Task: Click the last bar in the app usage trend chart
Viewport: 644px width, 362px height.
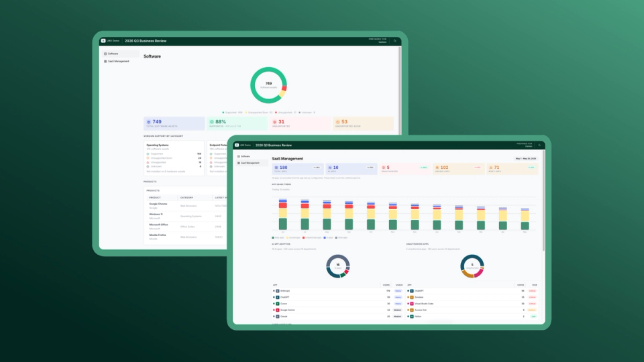Action: tap(525, 219)
